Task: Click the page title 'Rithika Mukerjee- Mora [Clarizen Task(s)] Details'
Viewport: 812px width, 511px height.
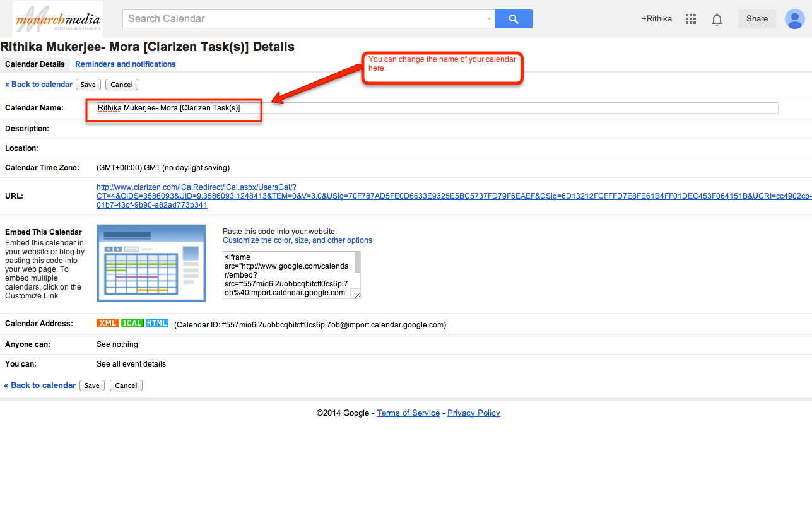Action: [147, 47]
